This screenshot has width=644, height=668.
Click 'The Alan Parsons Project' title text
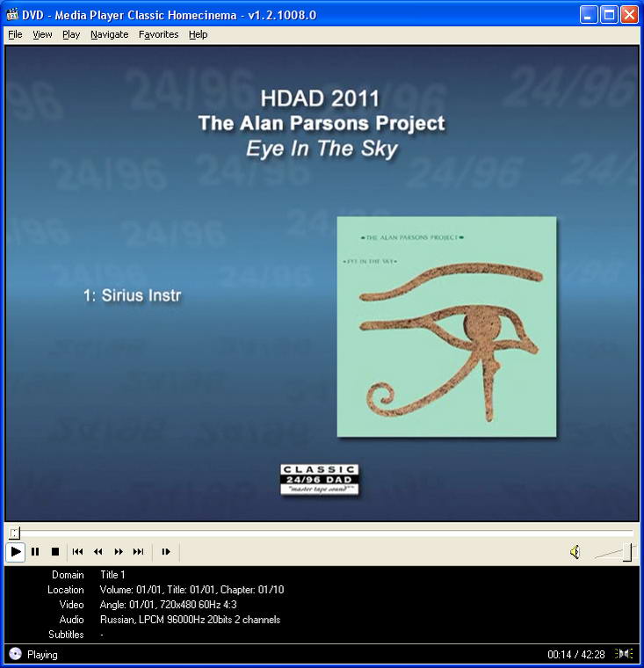tap(322, 123)
